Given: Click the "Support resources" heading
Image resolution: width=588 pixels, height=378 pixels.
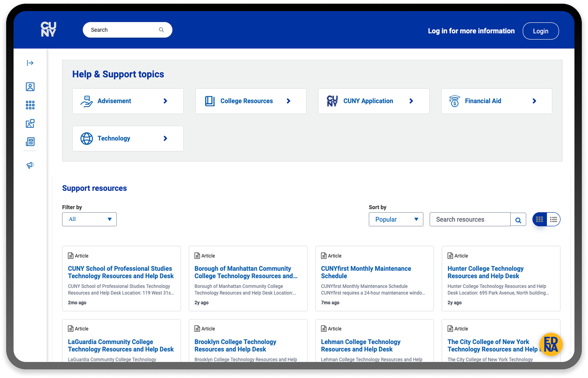Looking at the screenshot, I should (x=95, y=188).
